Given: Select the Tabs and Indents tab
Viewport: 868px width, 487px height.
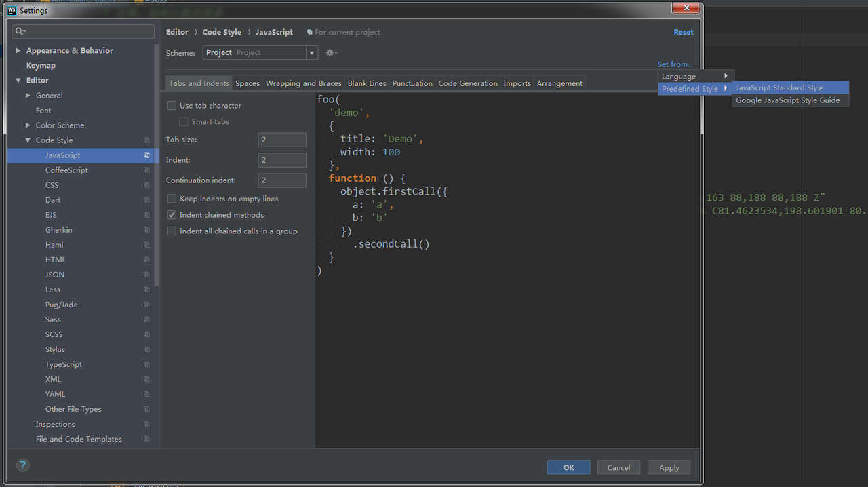Looking at the screenshot, I should [199, 83].
